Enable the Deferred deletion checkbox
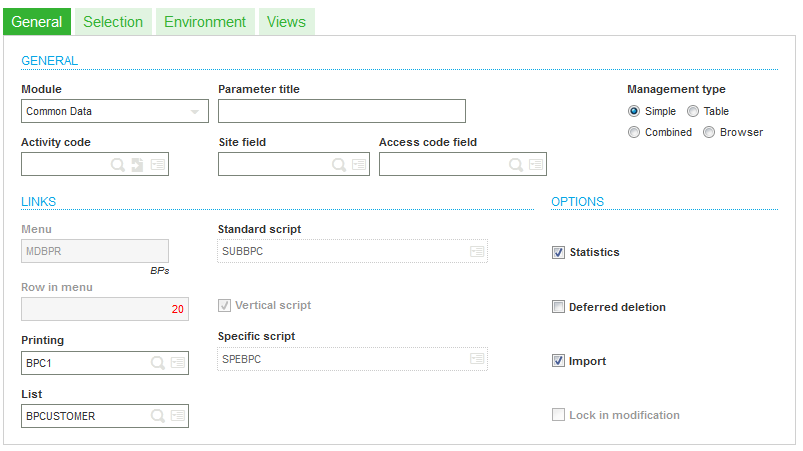The width and height of the screenshot is (803, 451). click(x=558, y=307)
